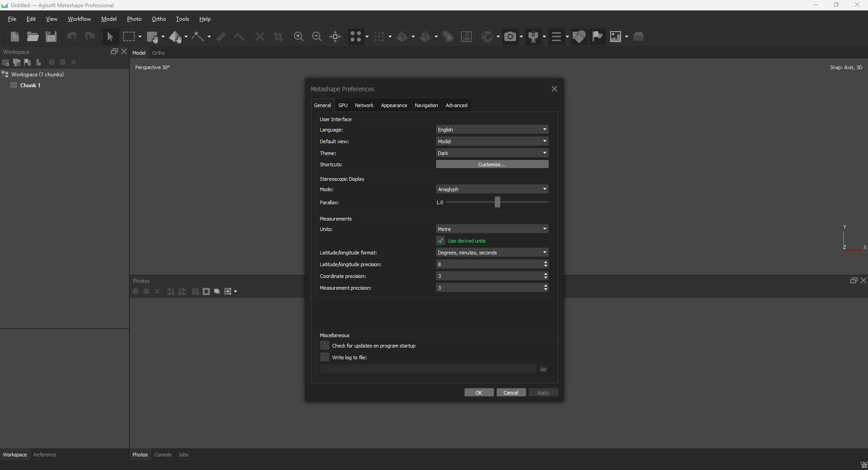Viewport: 868px width, 470px height.
Task: Zoom out with the magnifier minus icon
Action: click(x=317, y=37)
